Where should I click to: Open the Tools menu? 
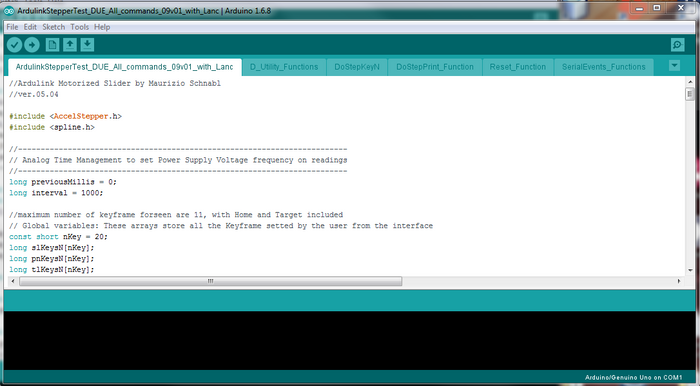pos(79,27)
